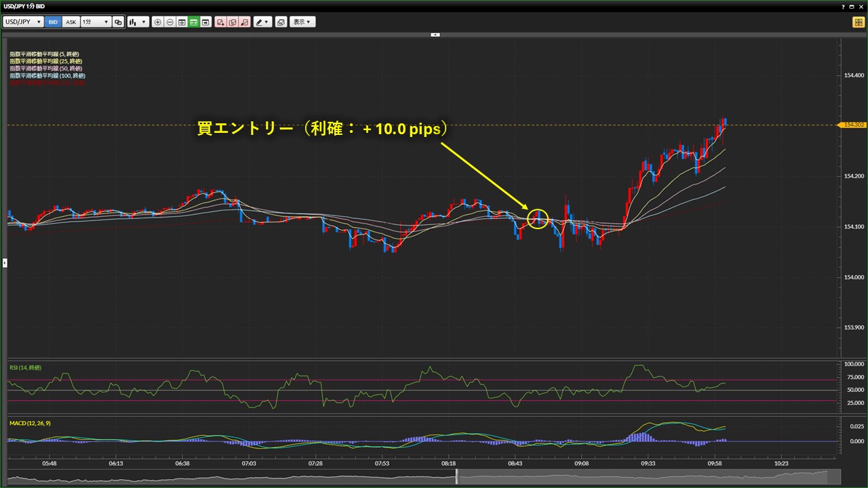868x488 pixels.
Task: Zoom in with the plus magnifier
Action: [158, 22]
